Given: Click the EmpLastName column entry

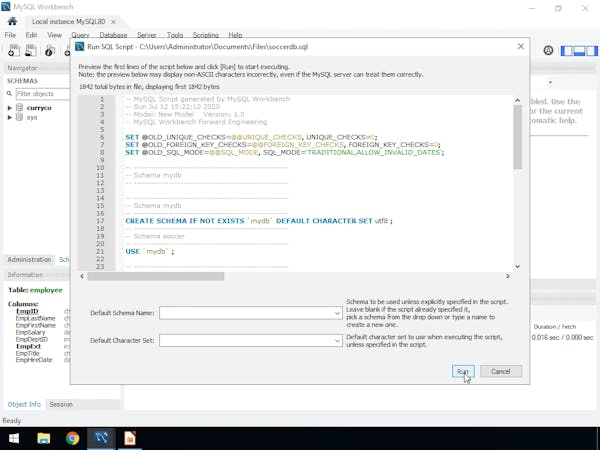Looking at the screenshot, I should coord(35,318).
